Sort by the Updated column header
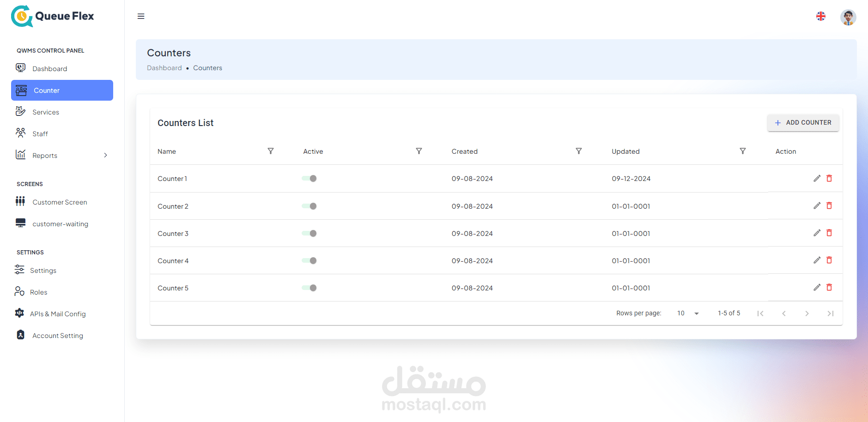The image size is (868, 422). pos(625,151)
